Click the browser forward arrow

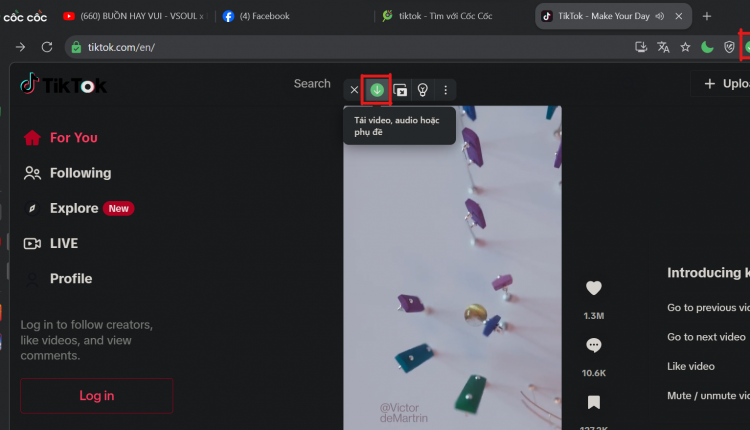tap(20, 47)
